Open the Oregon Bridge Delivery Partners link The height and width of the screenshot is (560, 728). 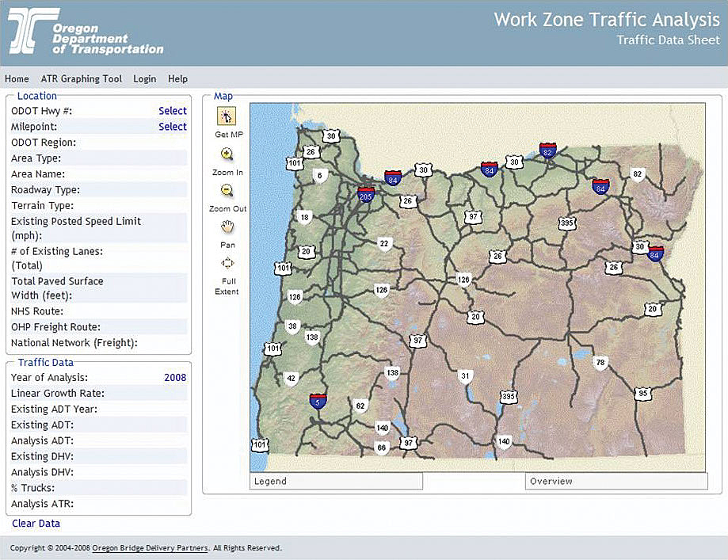(150, 548)
